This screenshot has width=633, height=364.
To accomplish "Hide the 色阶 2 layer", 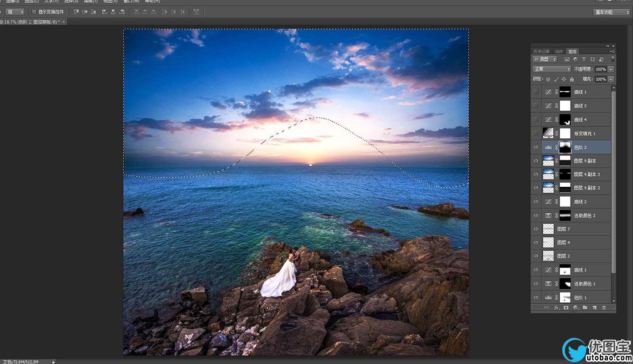I will point(536,147).
